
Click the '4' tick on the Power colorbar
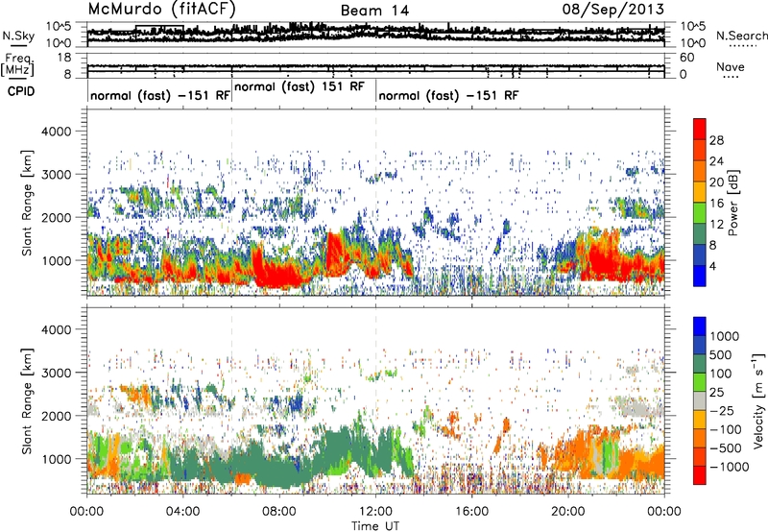[713, 266]
